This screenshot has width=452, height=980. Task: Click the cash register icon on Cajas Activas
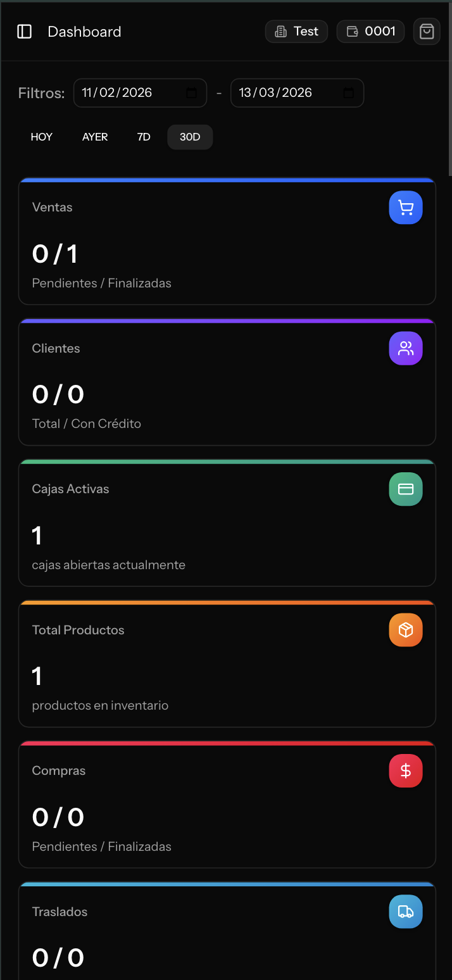(405, 489)
